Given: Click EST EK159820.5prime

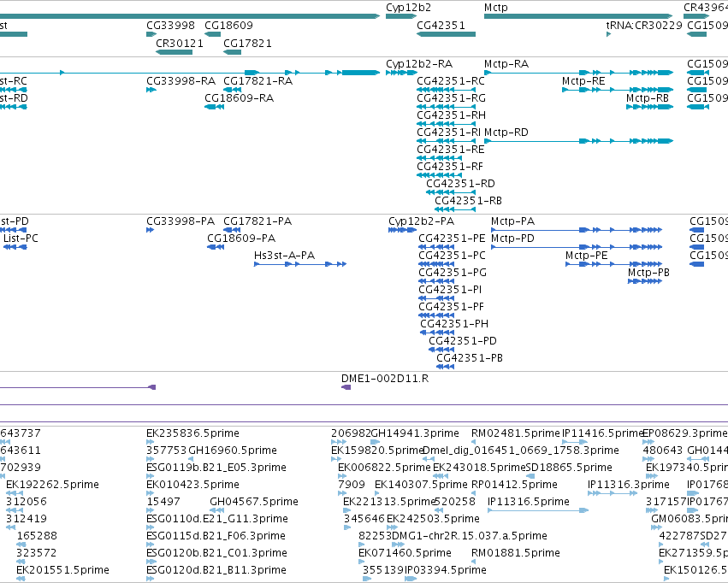Looking at the screenshot, I should coord(335,459).
